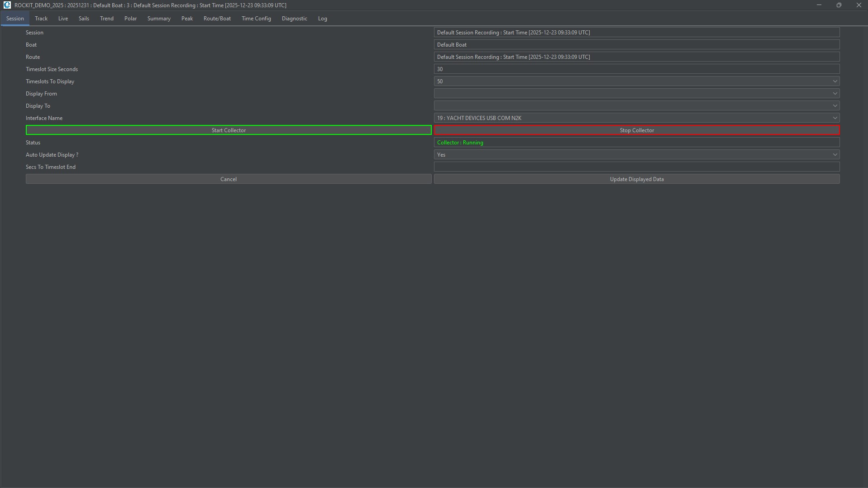Go to the Diagnostic tab

pos(294,19)
